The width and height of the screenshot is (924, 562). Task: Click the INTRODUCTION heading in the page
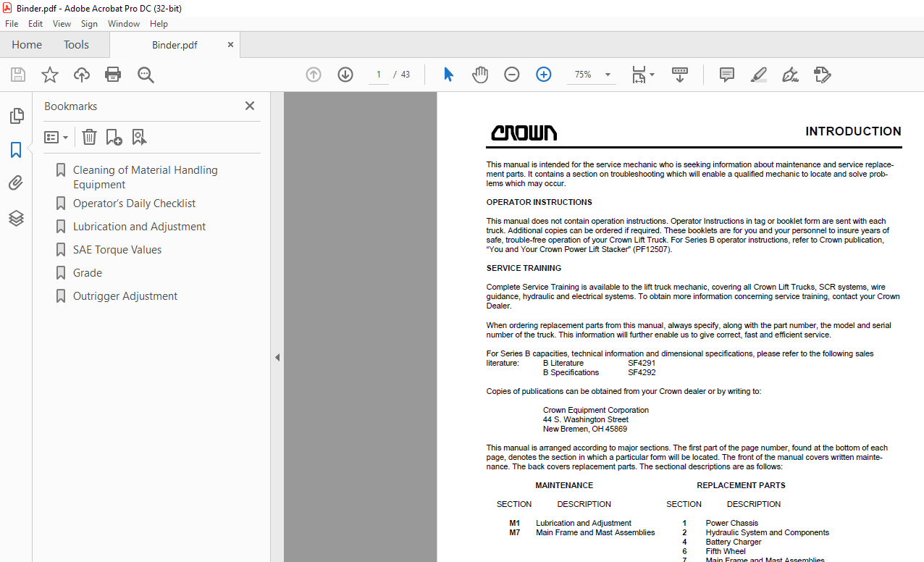coord(853,131)
